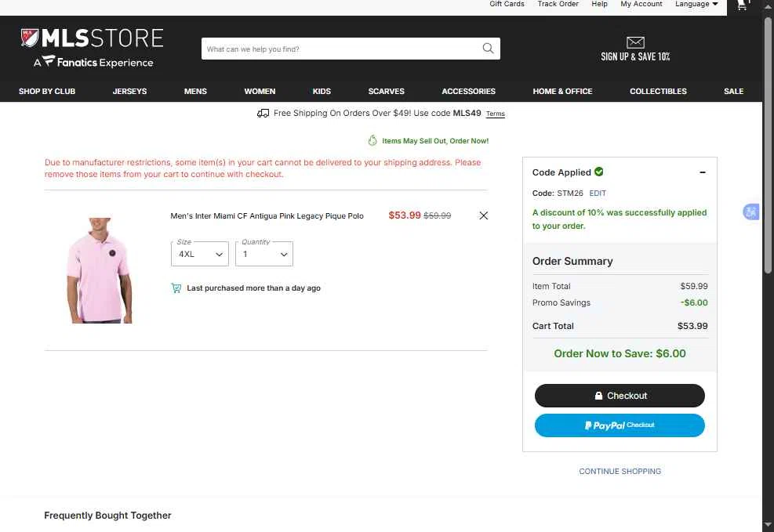The image size is (774, 532).
Task: Collapse the Code Applied section
Action: pyautogui.click(x=702, y=172)
